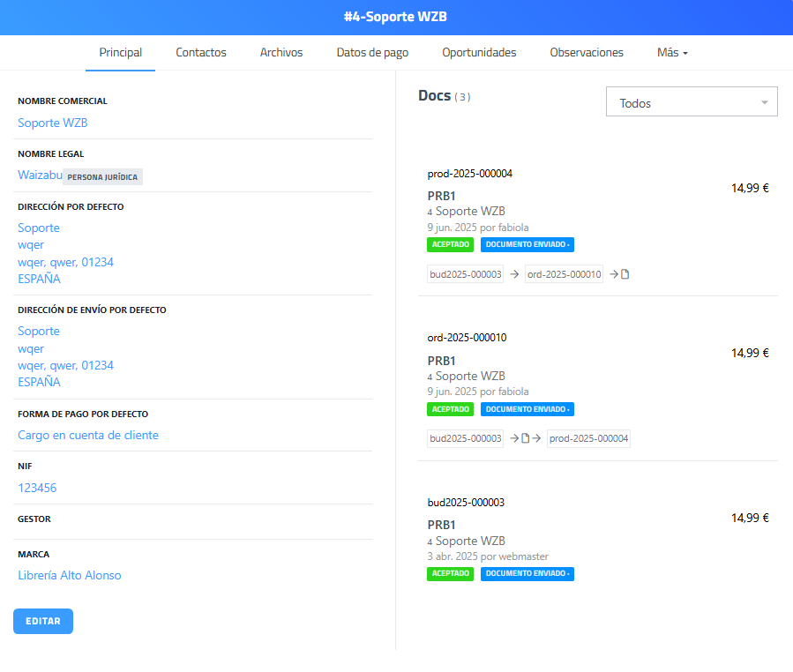Open linked prod-2025-000004 tag under order document

pos(588,438)
